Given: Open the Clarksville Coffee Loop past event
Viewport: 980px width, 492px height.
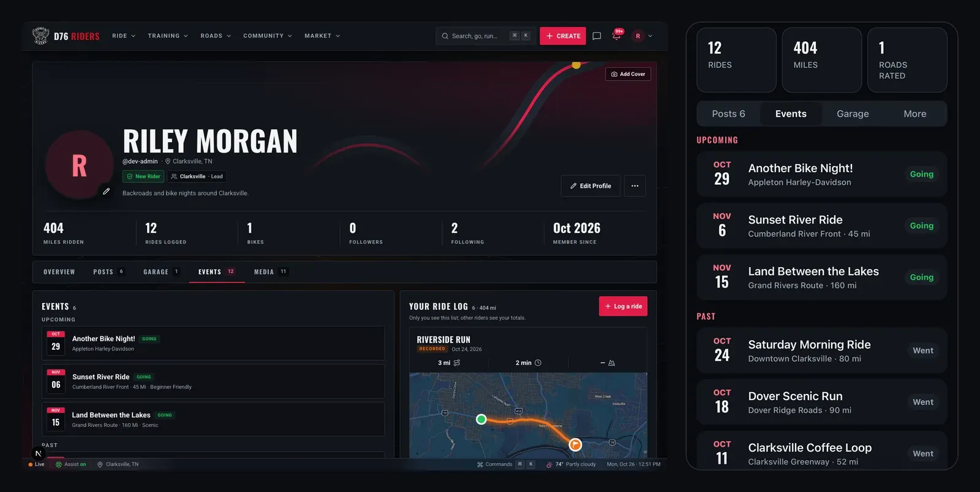Looking at the screenshot, I should click(x=822, y=451).
